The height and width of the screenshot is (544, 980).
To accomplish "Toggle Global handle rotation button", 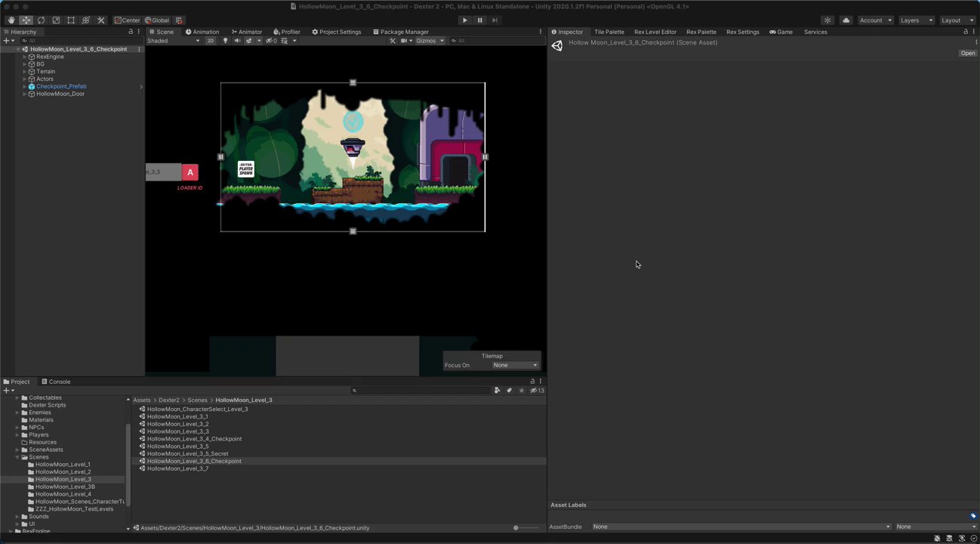I will [x=157, y=20].
